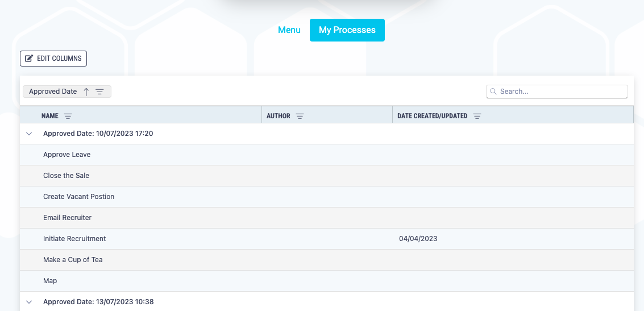Image resolution: width=644 pixels, height=311 pixels.
Task: Select the Approved Date: 10/07/2023 17:20 group row
Action: coord(326,134)
